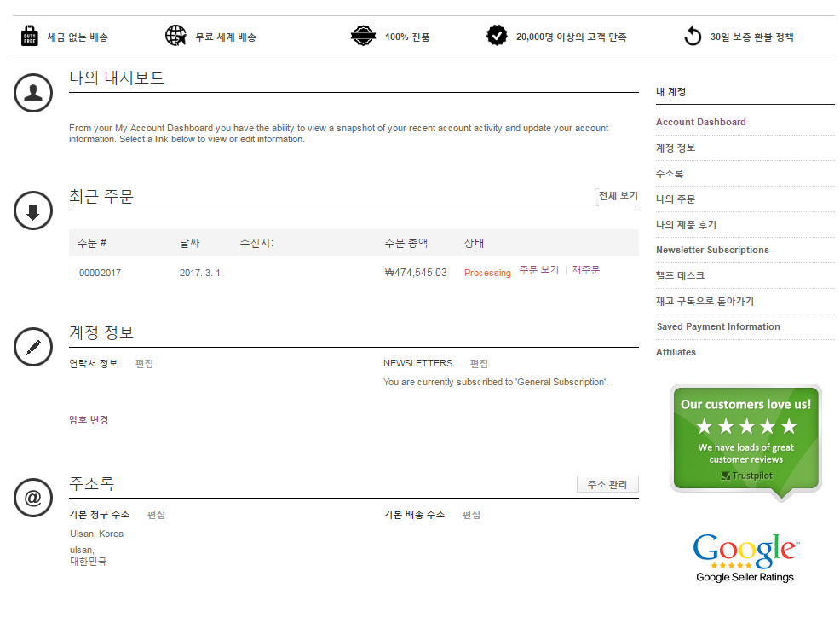The height and width of the screenshot is (623, 840).
Task: Click the address book @ icon
Action: [33, 498]
